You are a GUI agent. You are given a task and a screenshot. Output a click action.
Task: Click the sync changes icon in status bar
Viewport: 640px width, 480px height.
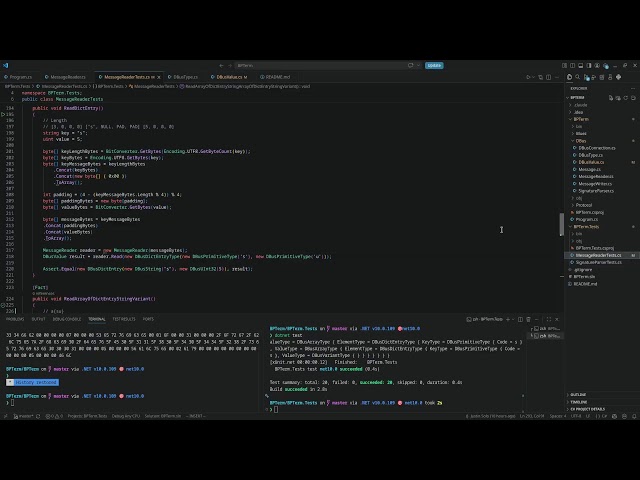[38, 416]
